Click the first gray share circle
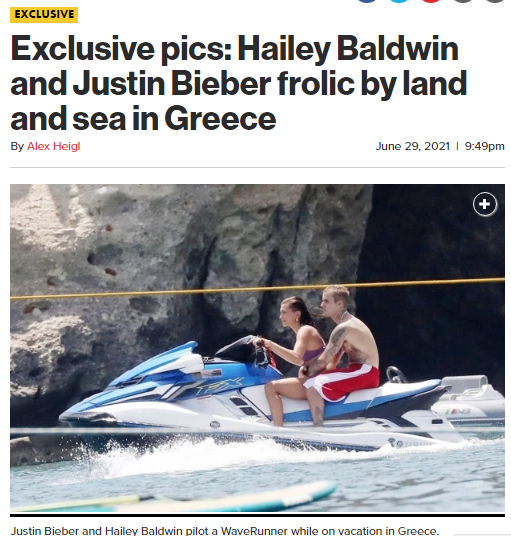Screen dimensions: 511x536 point(463,1)
